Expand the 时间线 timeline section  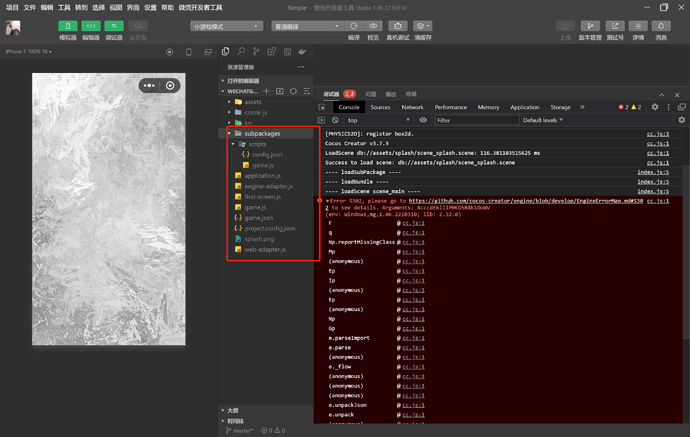pyautogui.click(x=265, y=421)
